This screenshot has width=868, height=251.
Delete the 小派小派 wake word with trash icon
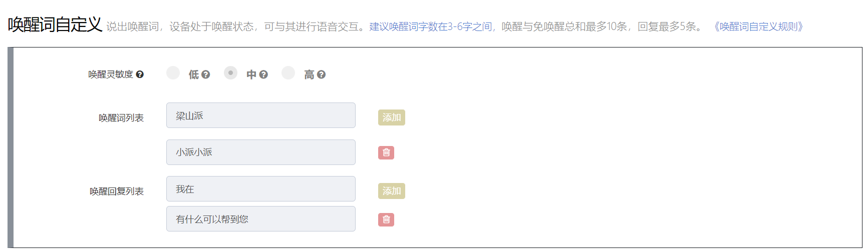coord(386,152)
